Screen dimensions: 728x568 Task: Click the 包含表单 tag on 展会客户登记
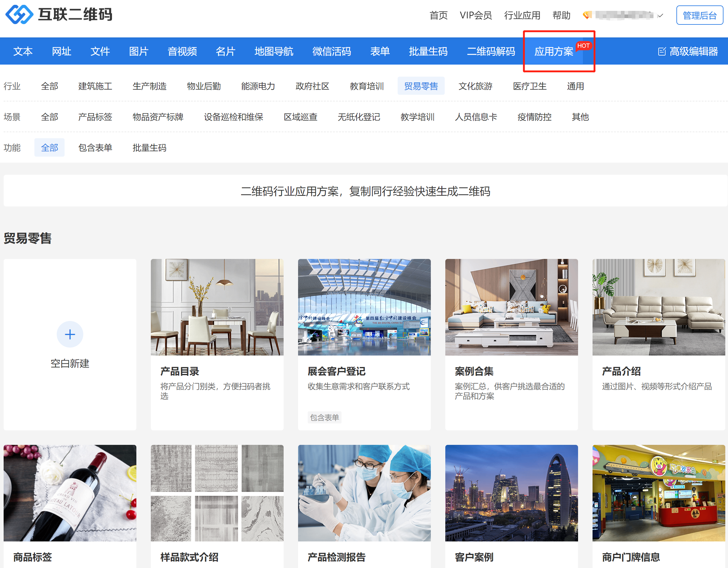[324, 417]
